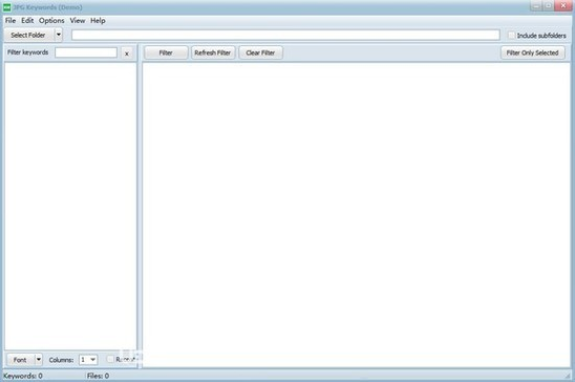
Task: Click the Select Folder button
Action: [x=29, y=35]
